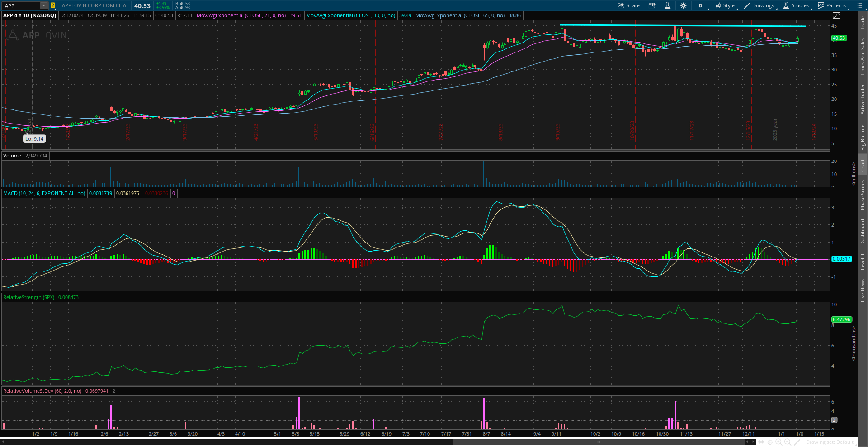Click the Share chart icon
The width and height of the screenshot is (868, 447).
tap(628, 5)
